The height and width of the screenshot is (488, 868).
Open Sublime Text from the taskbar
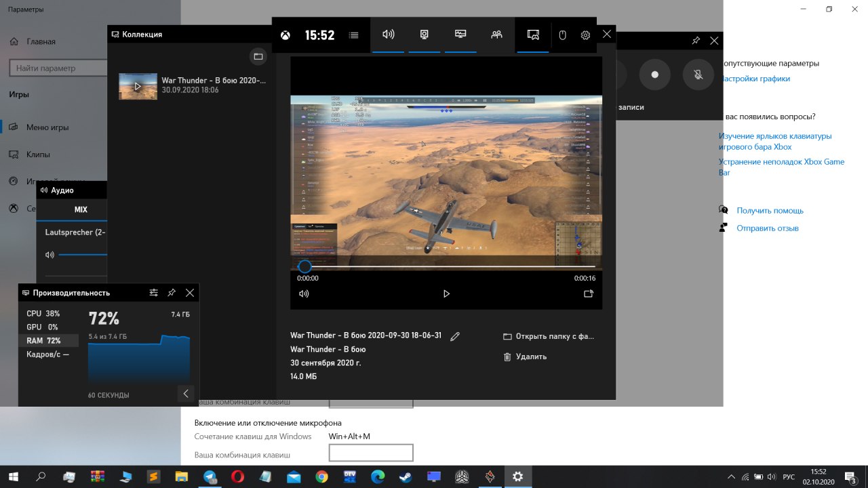(153, 476)
